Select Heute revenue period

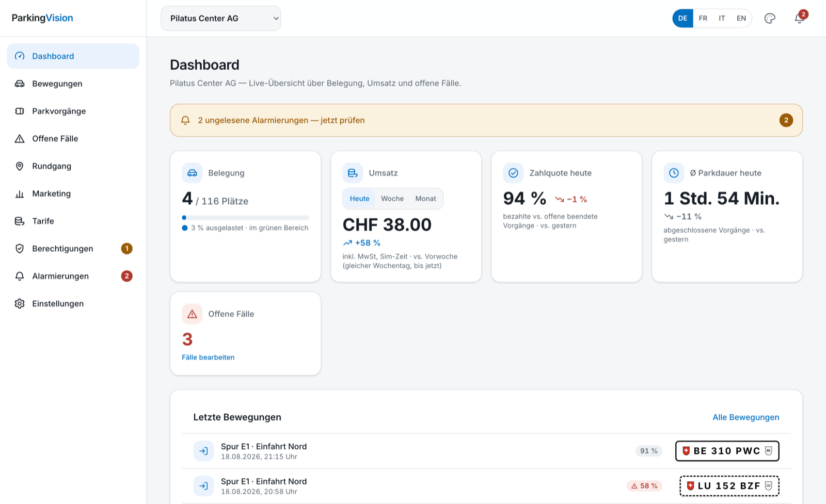[x=360, y=199]
